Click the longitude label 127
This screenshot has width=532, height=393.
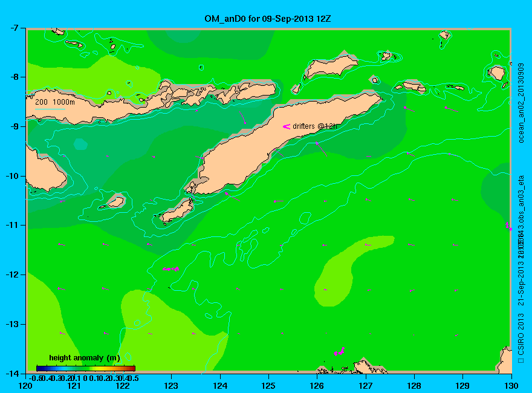[366, 386]
